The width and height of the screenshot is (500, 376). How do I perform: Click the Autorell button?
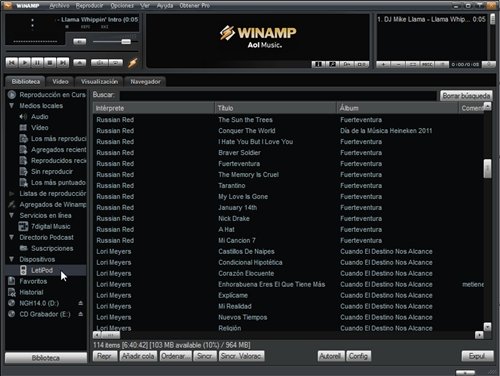click(331, 356)
